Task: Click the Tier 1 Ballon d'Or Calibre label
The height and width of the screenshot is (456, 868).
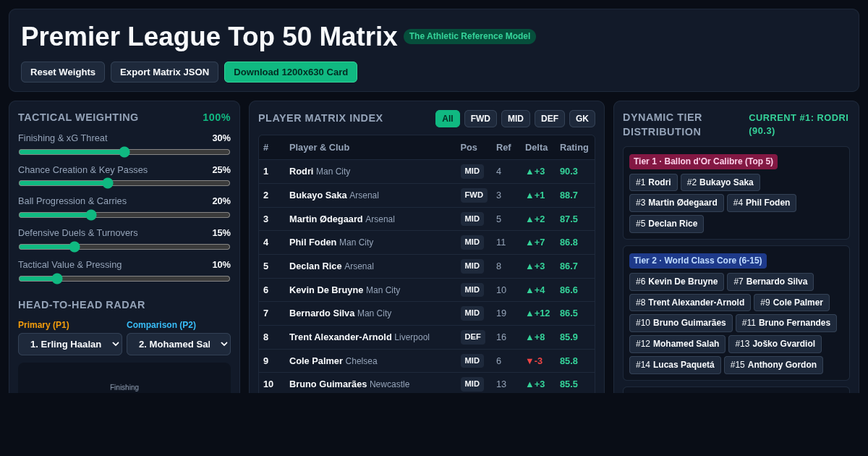Action: [703, 161]
